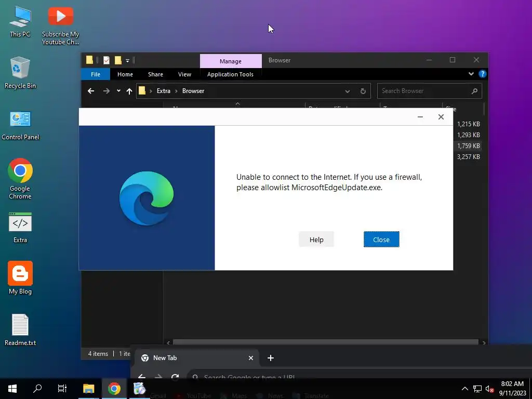The width and height of the screenshot is (532, 399).
Task: Click the Extra breadcrumb in address bar
Action: pyautogui.click(x=163, y=91)
